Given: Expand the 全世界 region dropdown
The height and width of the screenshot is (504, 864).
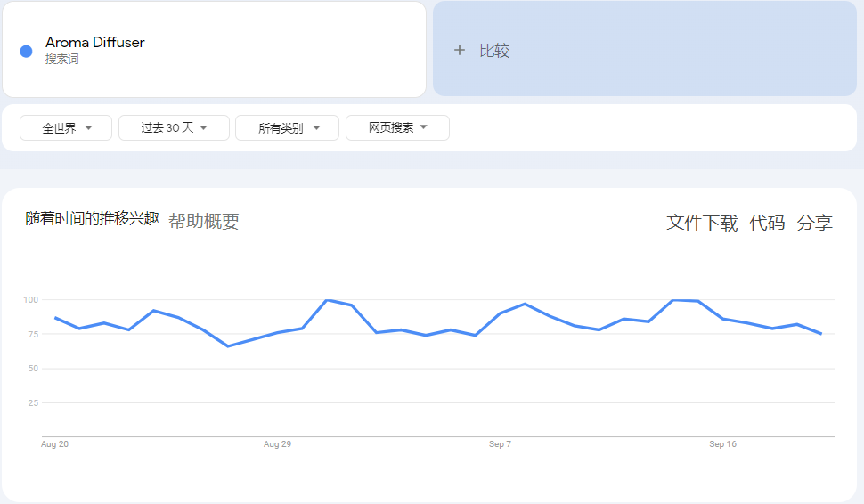Looking at the screenshot, I should point(66,128).
